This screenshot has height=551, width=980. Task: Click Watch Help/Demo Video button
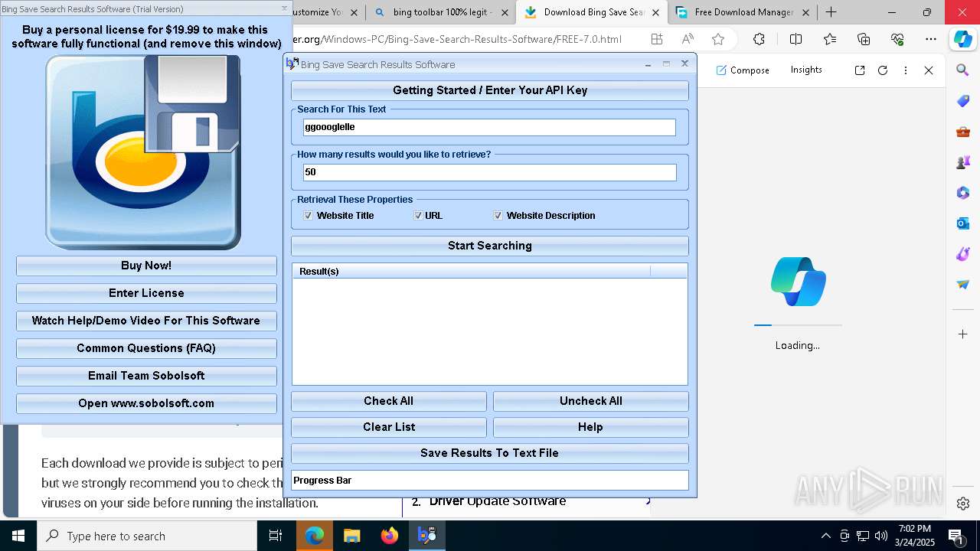click(x=146, y=321)
